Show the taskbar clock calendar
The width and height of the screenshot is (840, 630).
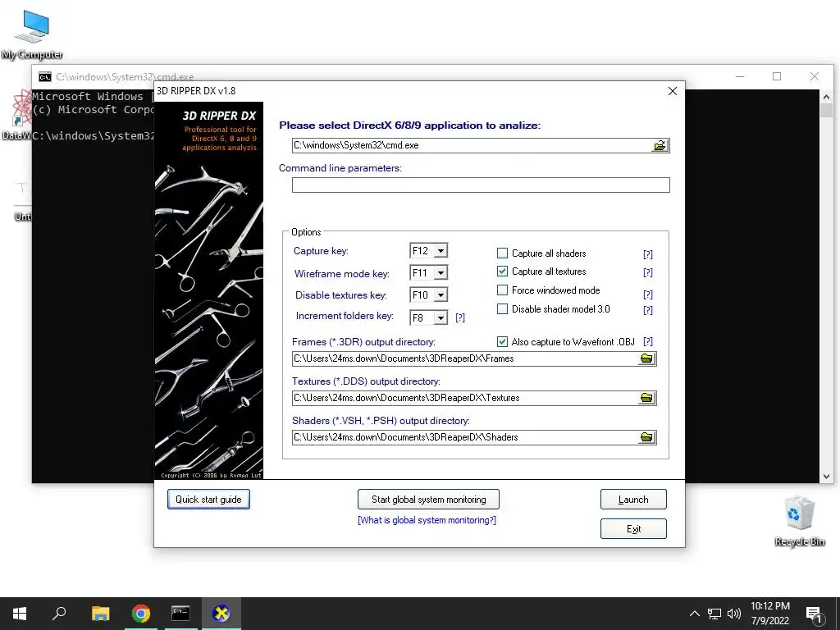coord(770,614)
